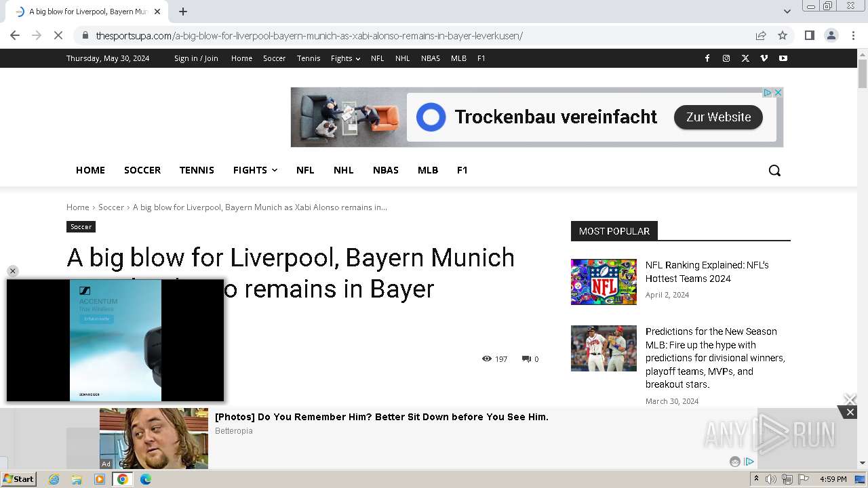This screenshot has height=488, width=868.
Task: Open File Explorer from the taskbar
Action: (77, 479)
